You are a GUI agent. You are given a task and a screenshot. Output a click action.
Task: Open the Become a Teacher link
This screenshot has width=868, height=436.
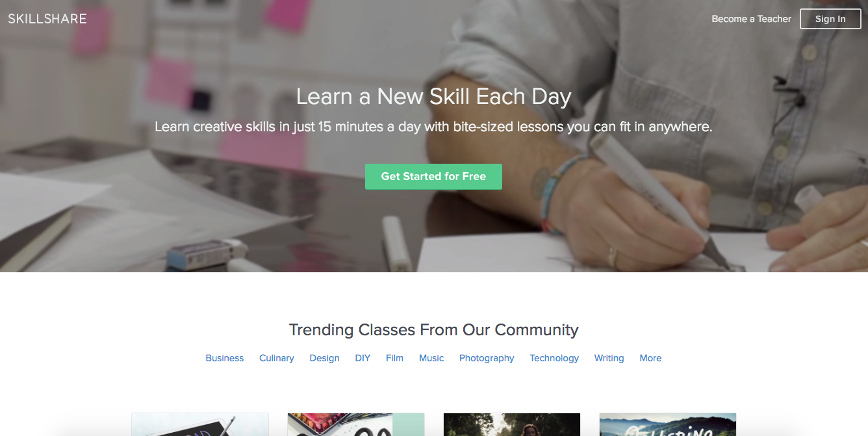tap(751, 19)
